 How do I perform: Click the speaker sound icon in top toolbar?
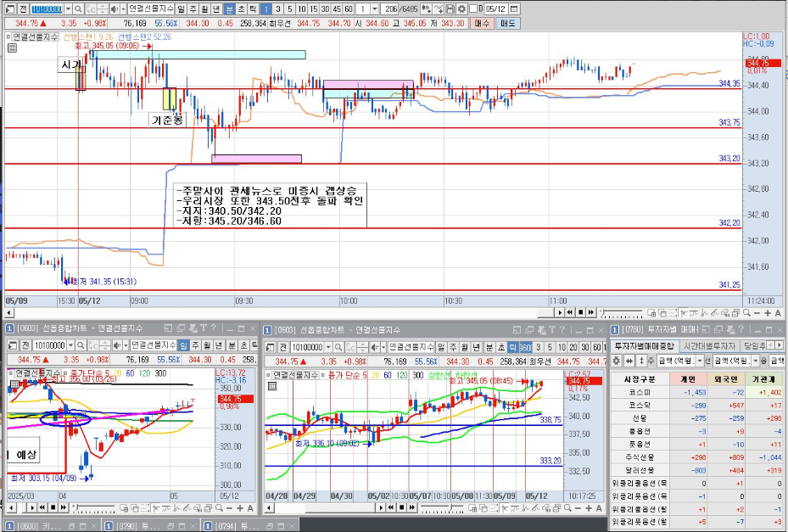(115, 9)
